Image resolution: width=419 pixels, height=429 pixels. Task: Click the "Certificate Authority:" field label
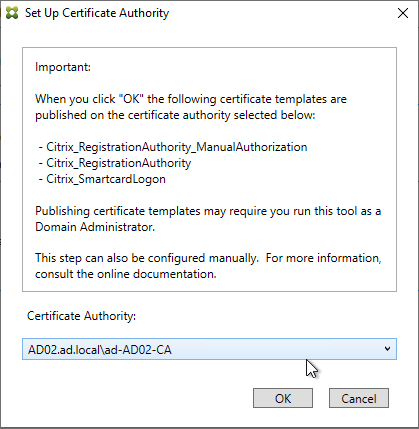coord(82,316)
